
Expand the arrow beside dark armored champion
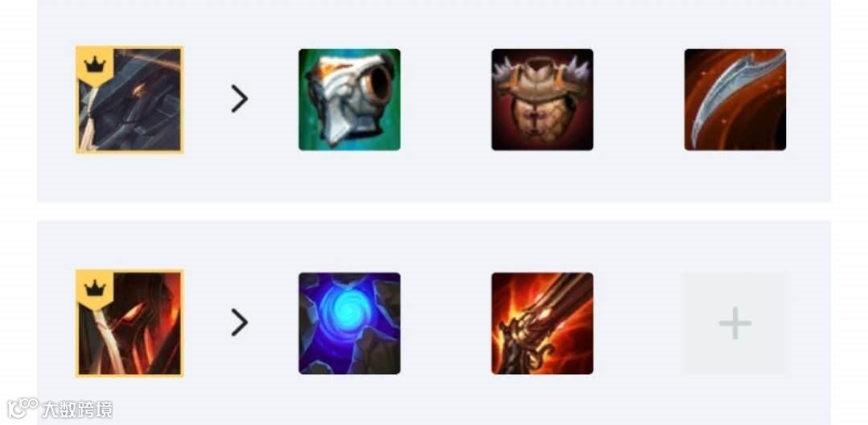(240, 100)
